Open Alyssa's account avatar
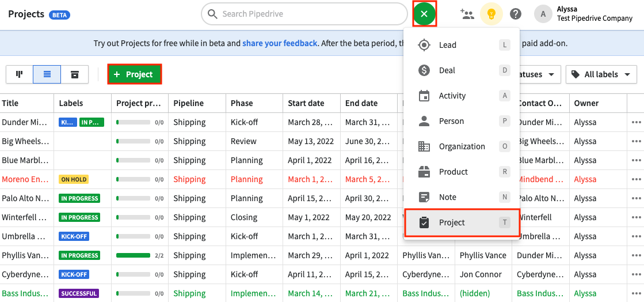The width and height of the screenshot is (644, 302). tap(543, 14)
